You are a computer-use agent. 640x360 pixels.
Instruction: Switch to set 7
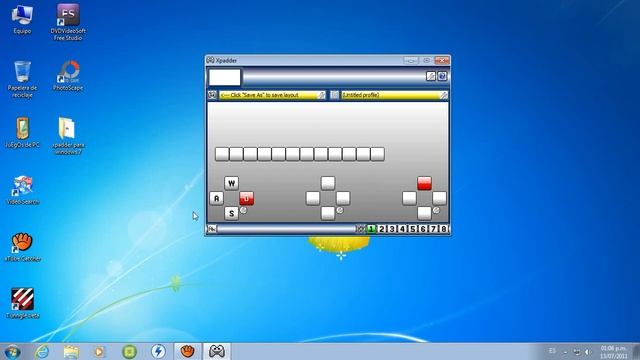(433, 229)
